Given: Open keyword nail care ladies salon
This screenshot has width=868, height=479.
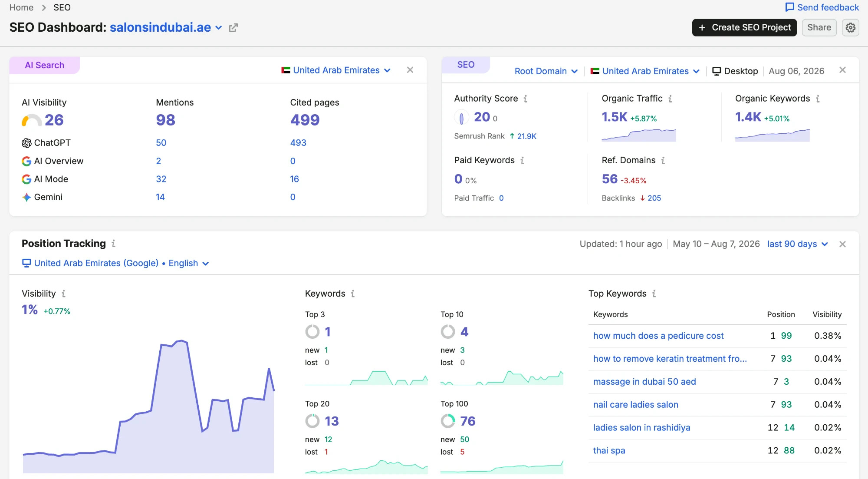Looking at the screenshot, I should point(635,405).
